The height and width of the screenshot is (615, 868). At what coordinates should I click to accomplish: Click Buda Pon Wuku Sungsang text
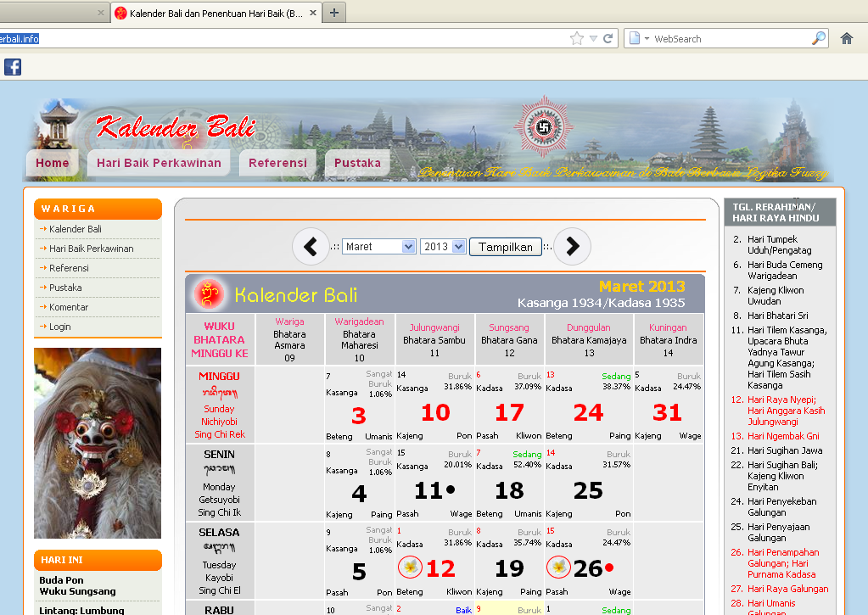click(77, 585)
